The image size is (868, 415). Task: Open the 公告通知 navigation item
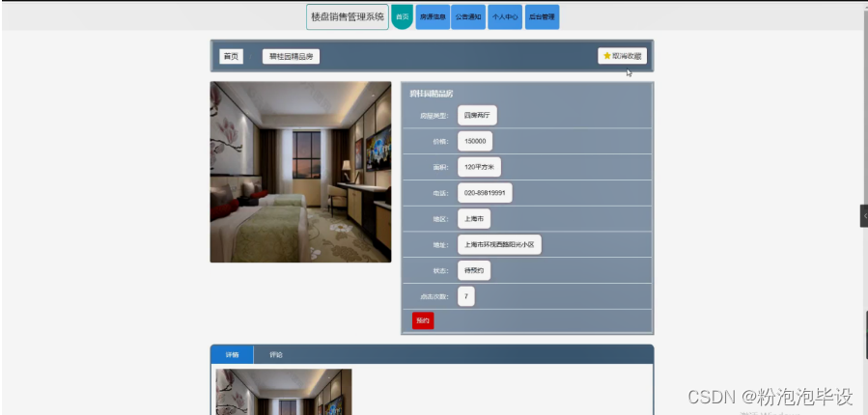pyautogui.click(x=467, y=17)
